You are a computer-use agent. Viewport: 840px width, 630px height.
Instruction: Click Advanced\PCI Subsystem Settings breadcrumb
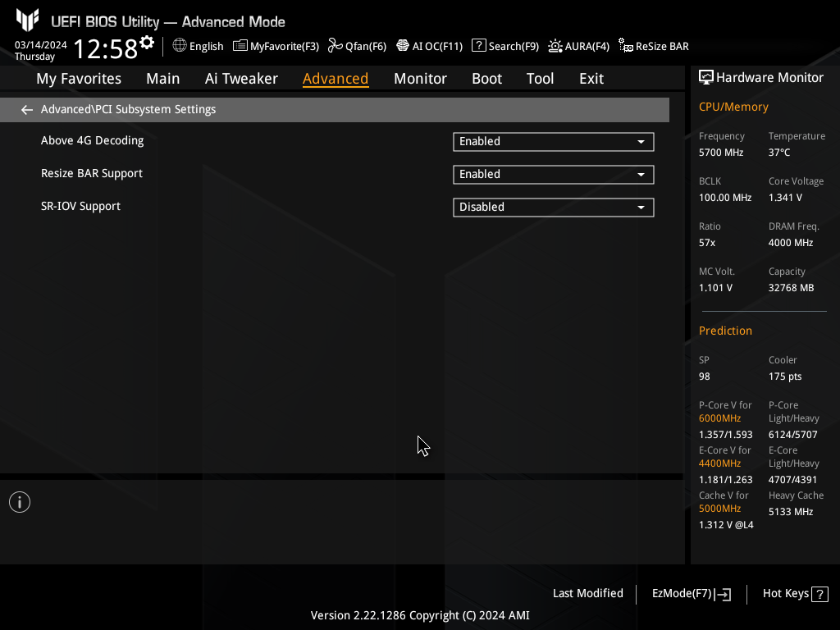[x=128, y=109]
